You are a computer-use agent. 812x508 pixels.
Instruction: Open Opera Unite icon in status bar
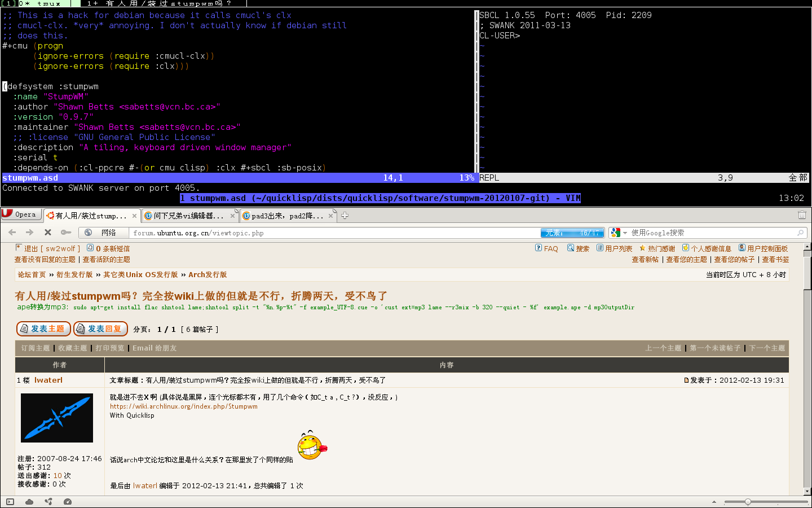coord(48,502)
